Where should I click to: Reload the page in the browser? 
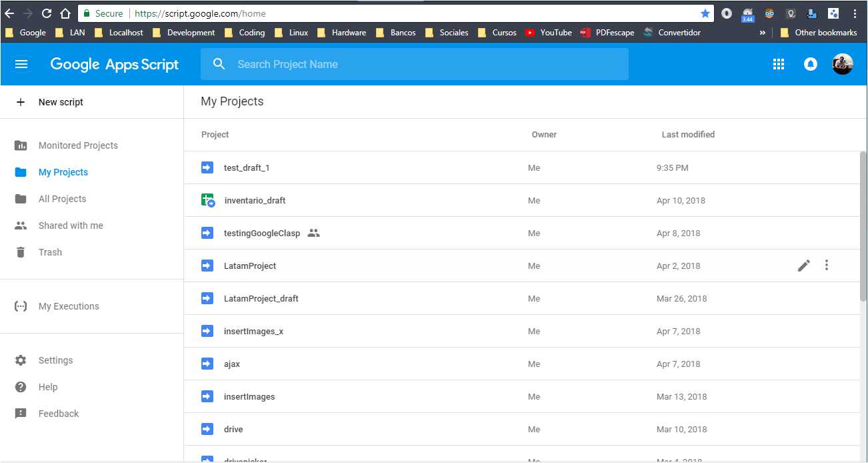47,13
